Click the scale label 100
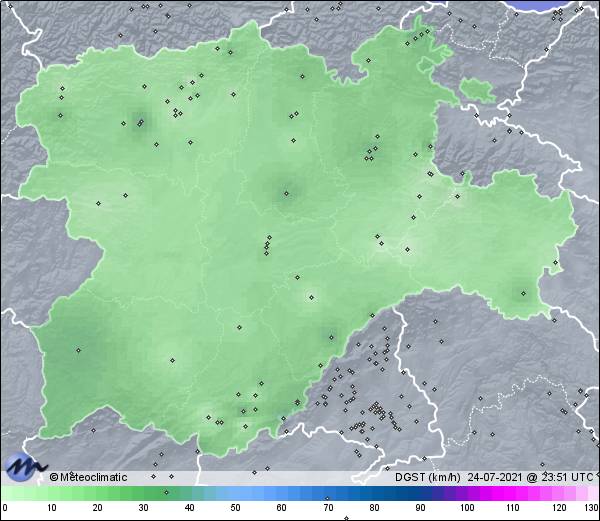The height and width of the screenshot is (521, 600). 467,508
